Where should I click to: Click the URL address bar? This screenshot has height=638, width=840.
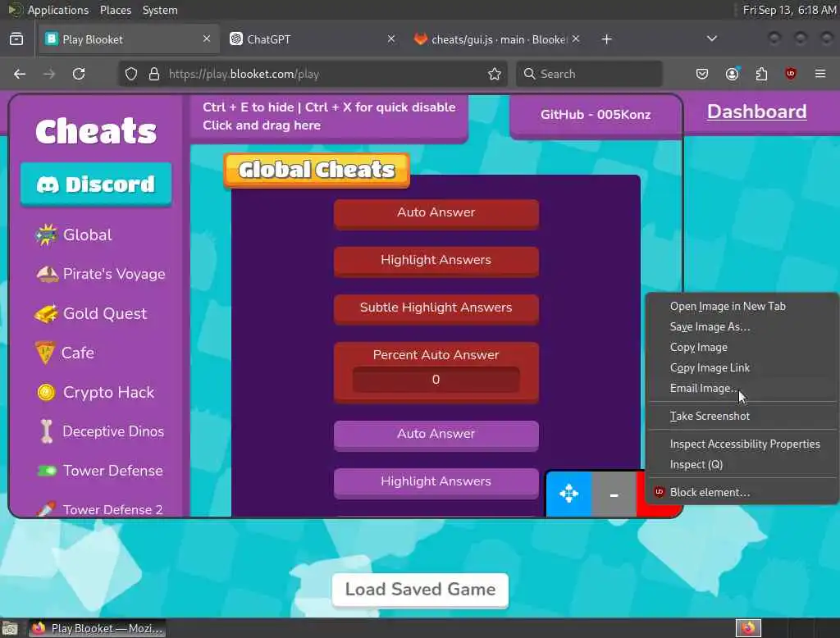[x=313, y=74]
